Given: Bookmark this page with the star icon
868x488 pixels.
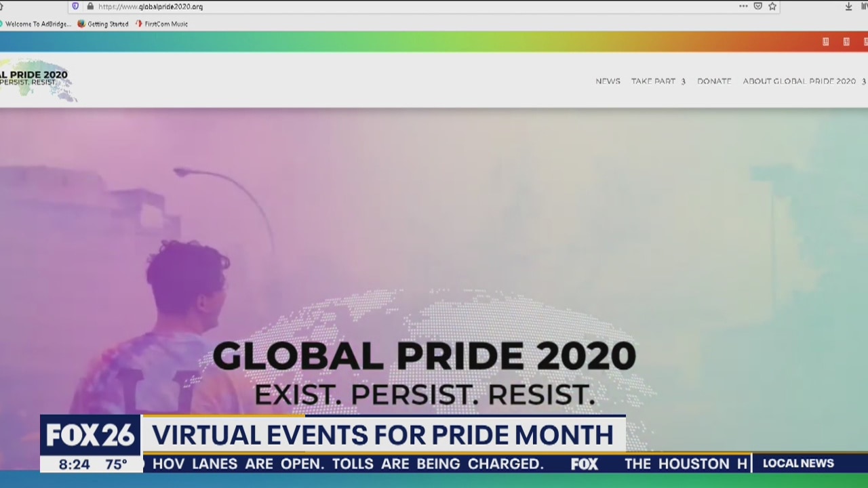Looking at the screenshot, I should click(x=772, y=6).
